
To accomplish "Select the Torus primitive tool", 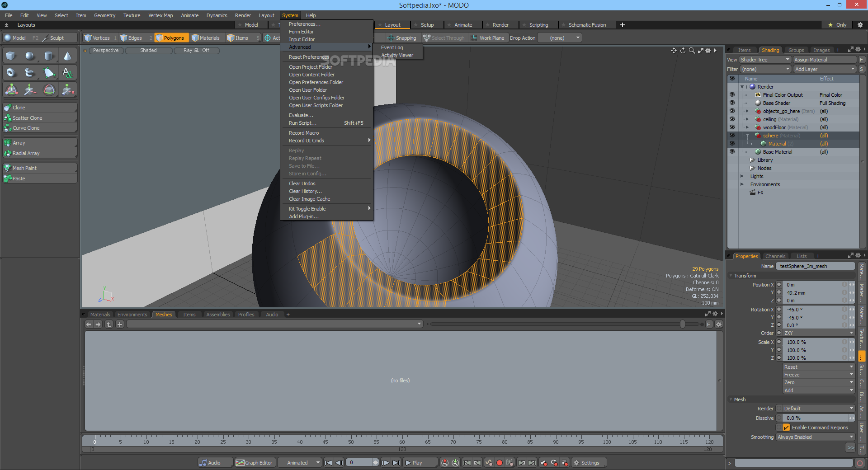I will click(11, 72).
